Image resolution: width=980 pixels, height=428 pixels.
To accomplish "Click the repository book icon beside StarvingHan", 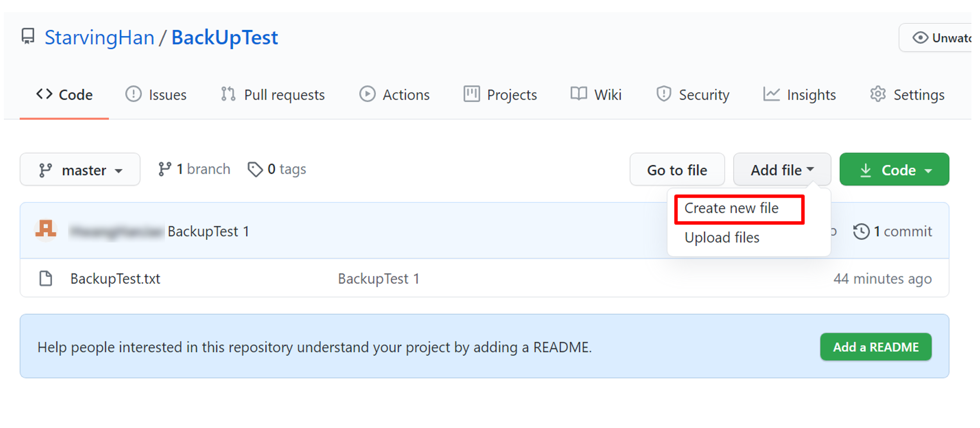I will click(x=28, y=36).
